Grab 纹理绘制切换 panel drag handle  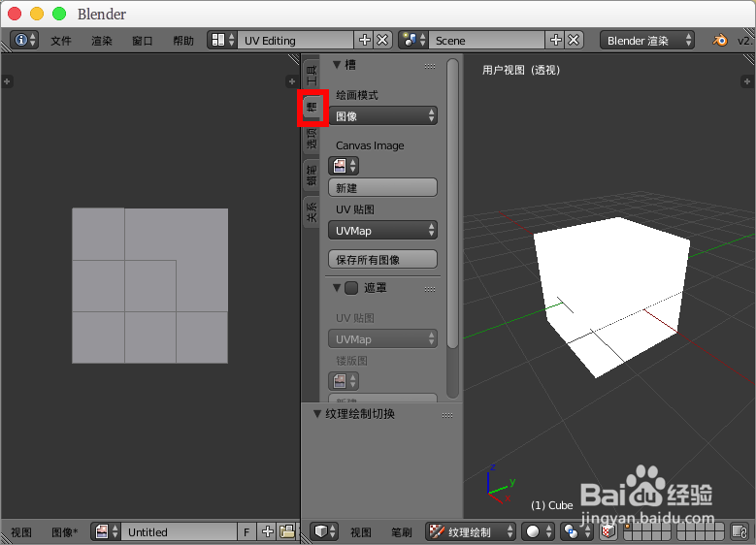[x=447, y=415]
